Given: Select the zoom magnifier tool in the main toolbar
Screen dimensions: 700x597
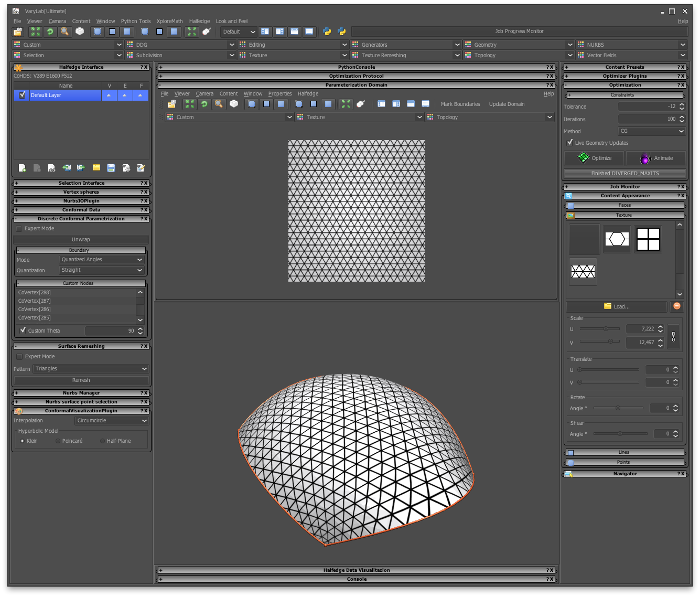Looking at the screenshot, I should (65, 31).
